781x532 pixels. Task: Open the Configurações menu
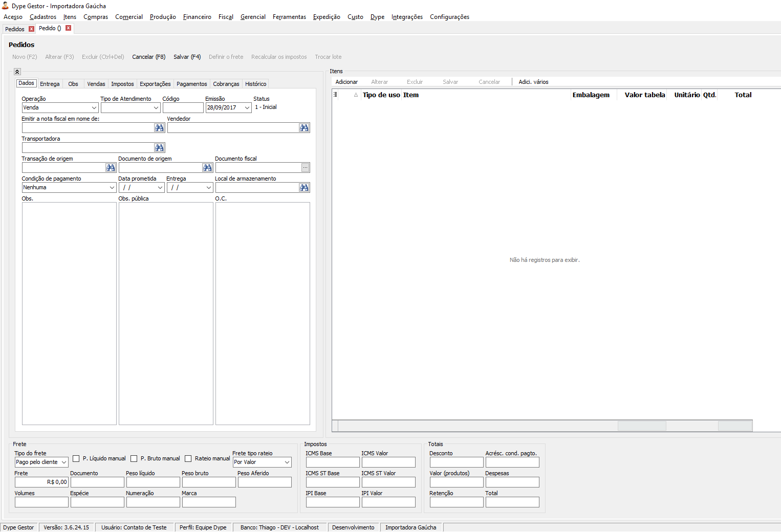click(x=449, y=17)
